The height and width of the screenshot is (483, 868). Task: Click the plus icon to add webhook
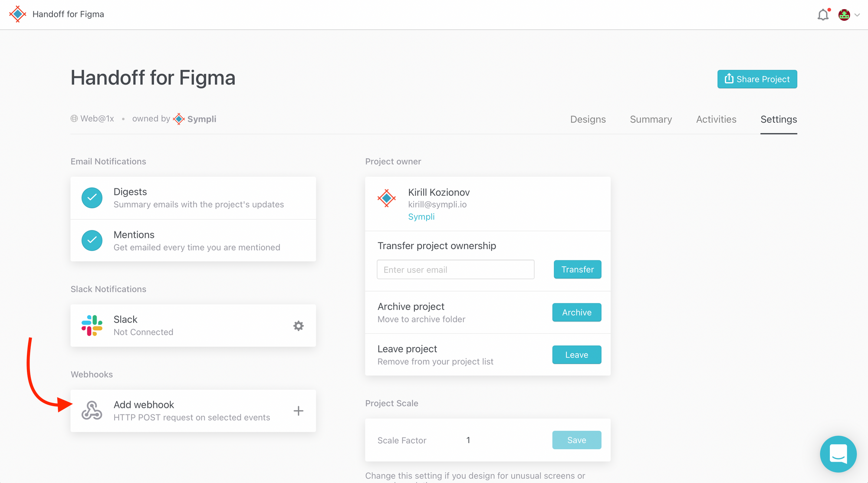coord(298,411)
